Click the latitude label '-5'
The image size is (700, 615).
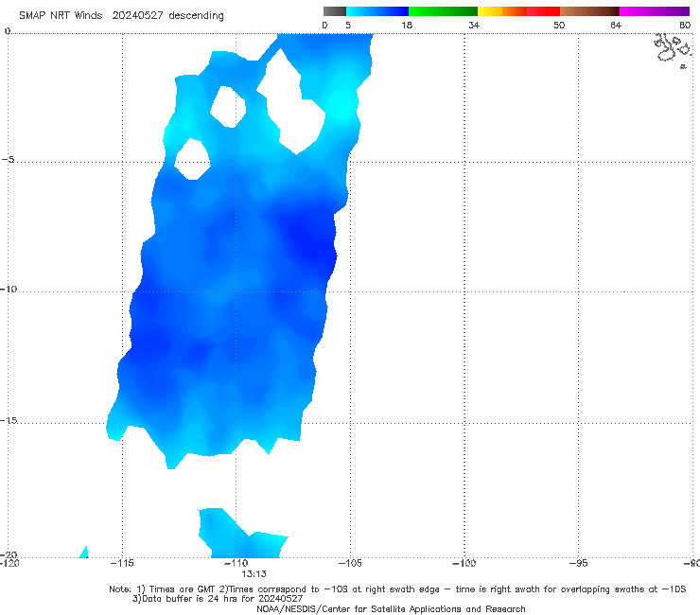9,160
